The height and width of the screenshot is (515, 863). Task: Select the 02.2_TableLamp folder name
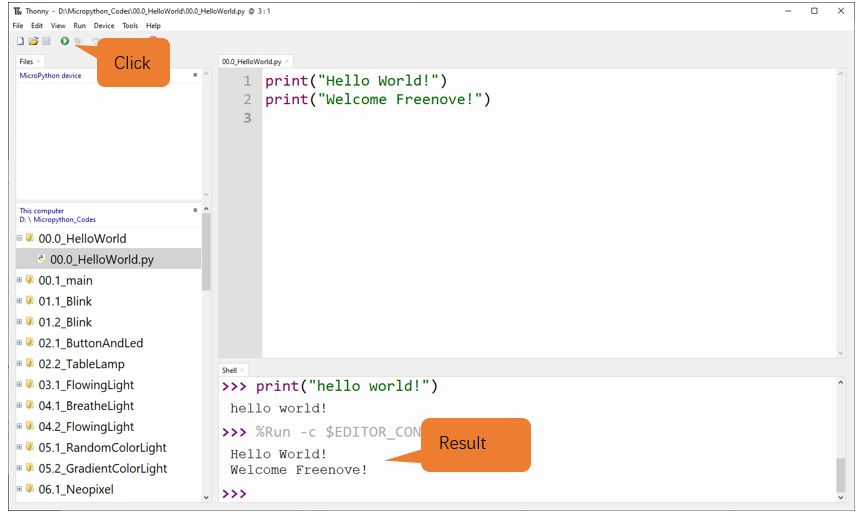81,364
